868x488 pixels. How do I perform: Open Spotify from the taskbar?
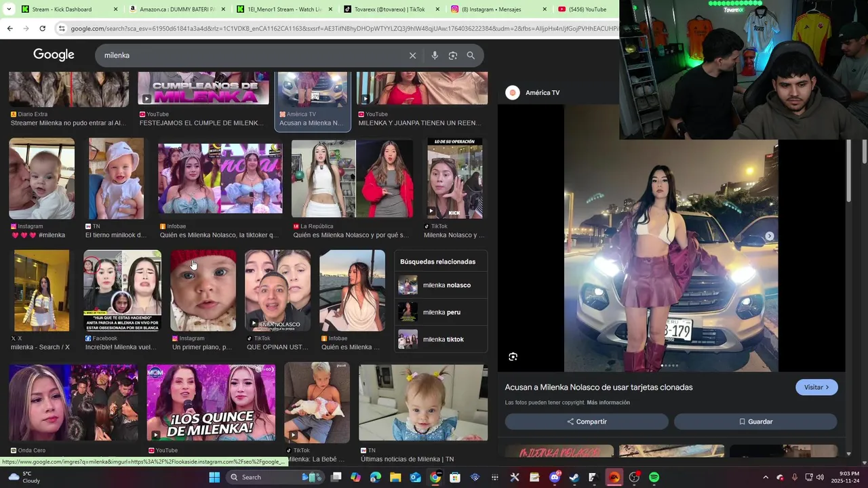pyautogui.click(x=654, y=477)
